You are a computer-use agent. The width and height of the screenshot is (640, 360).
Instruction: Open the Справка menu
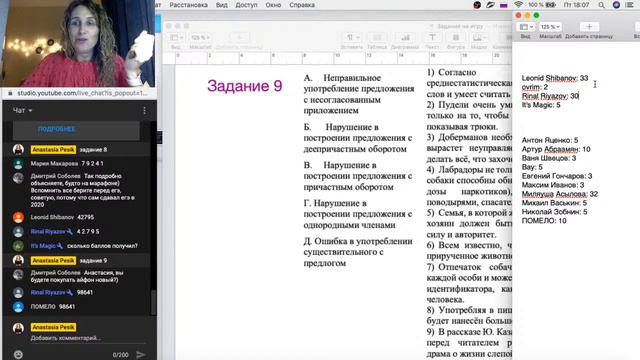302,5
